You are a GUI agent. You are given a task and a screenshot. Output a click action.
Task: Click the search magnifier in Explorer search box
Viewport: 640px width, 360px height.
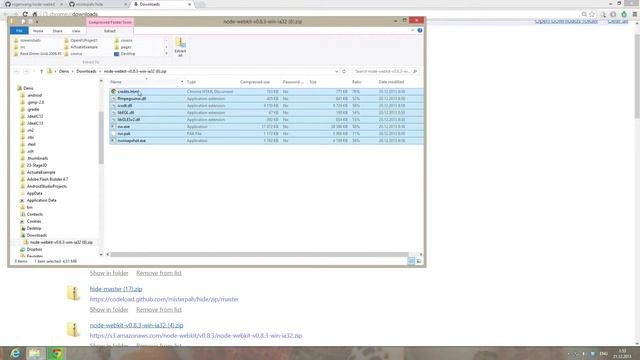click(x=415, y=71)
